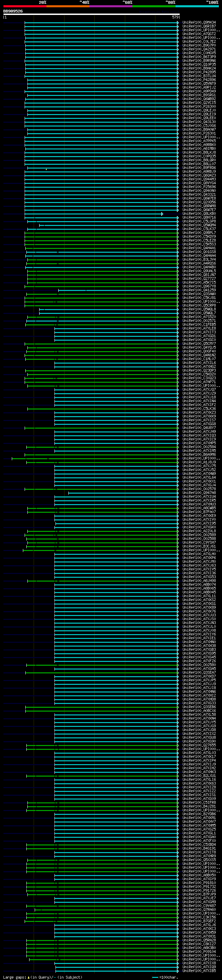Select hit label UniRef100_B3TLU4
This screenshot has width=222, height=980.
click(x=199, y=76)
